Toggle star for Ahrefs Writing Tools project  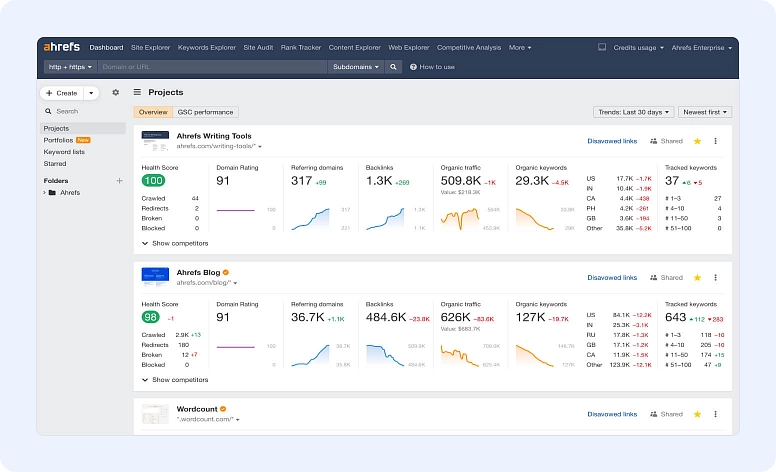tap(697, 141)
